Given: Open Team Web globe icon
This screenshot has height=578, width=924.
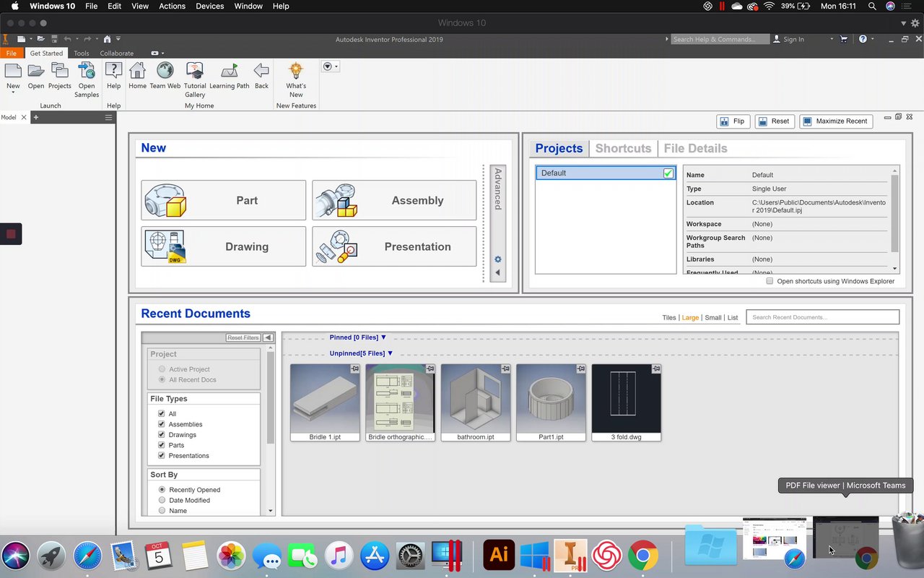Looking at the screenshot, I should click(165, 72).
